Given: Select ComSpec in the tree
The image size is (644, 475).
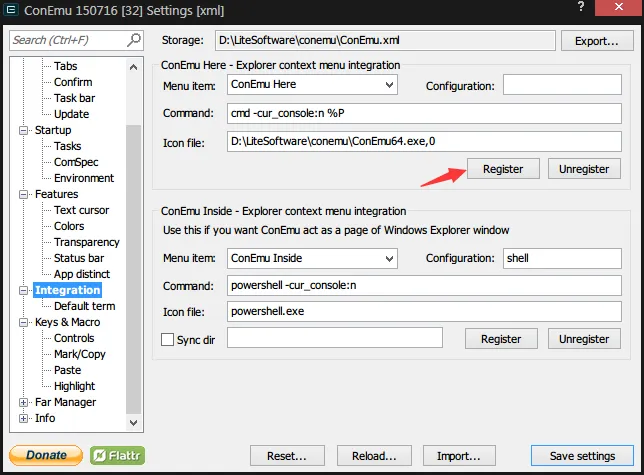Looking at the screenshot, I should 76,162.
